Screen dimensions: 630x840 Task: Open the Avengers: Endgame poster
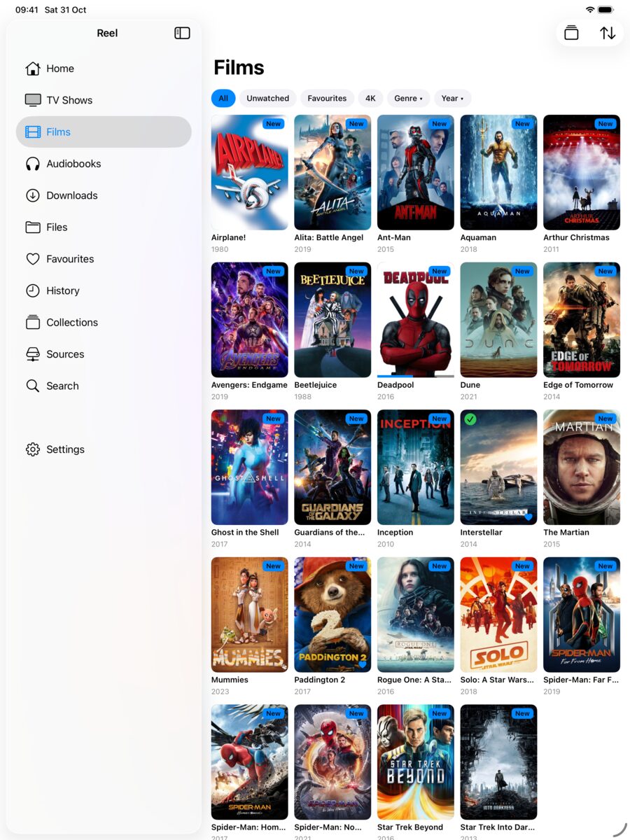(x=250, y=320)
